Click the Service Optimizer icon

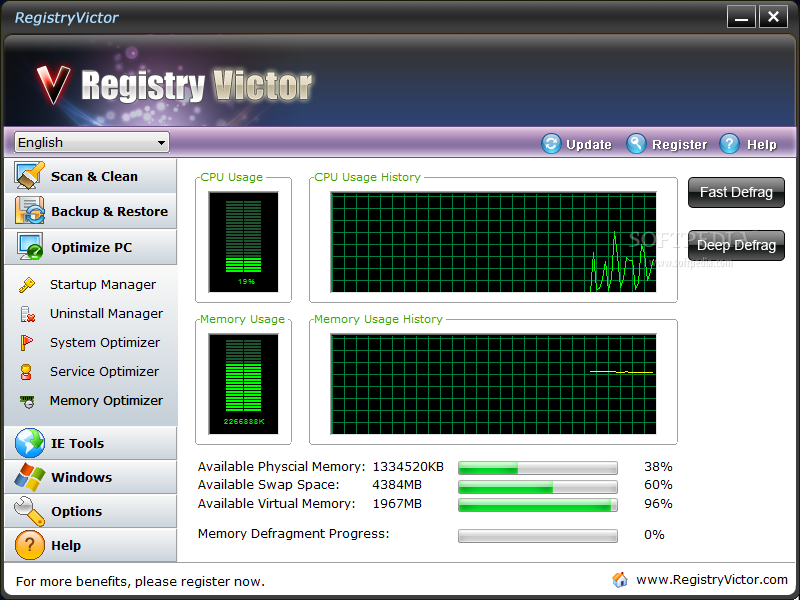coord(28,372)
